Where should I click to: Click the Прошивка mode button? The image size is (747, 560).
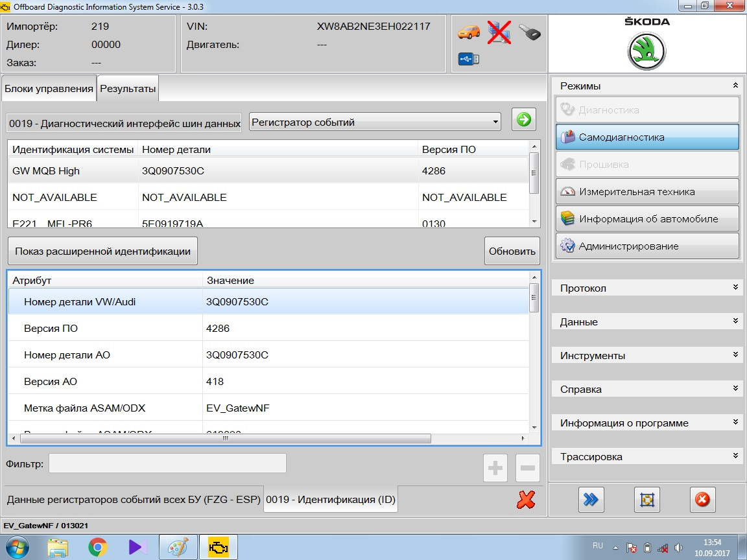647,164
